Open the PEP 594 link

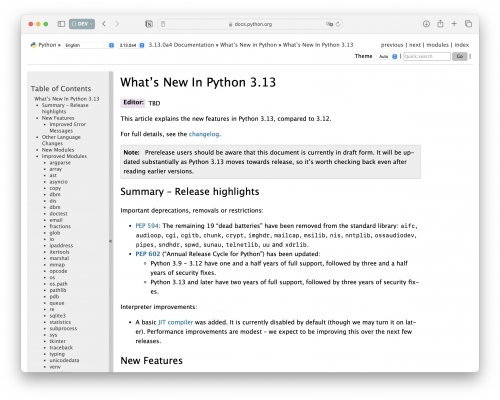pos(147,226)
